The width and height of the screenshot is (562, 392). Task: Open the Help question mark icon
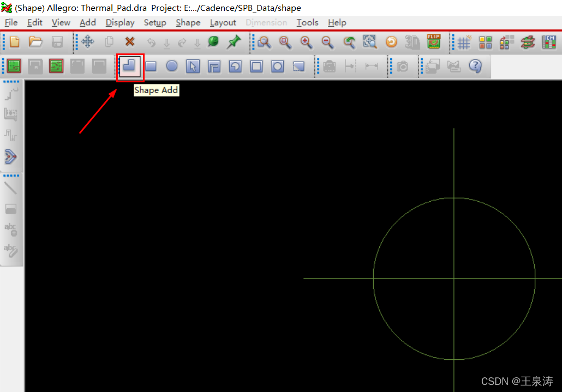click(475, 66)
